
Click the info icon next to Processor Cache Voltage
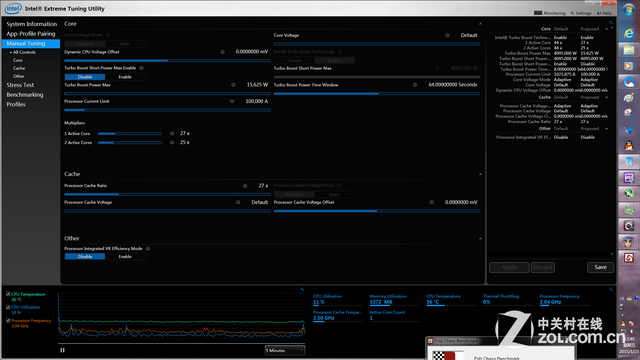(238, 202)
